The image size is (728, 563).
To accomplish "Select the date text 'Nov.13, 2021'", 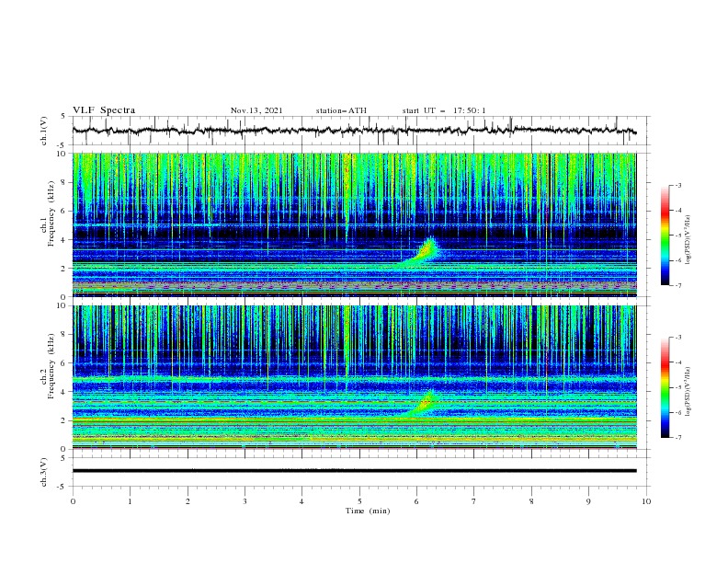I will pos(256,110).
